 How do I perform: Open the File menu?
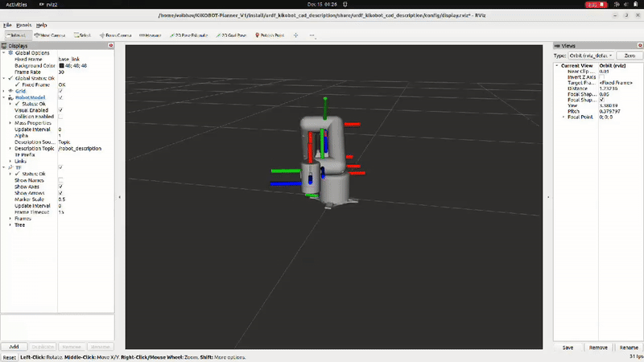pyautogui.click(x=7, y=25)
